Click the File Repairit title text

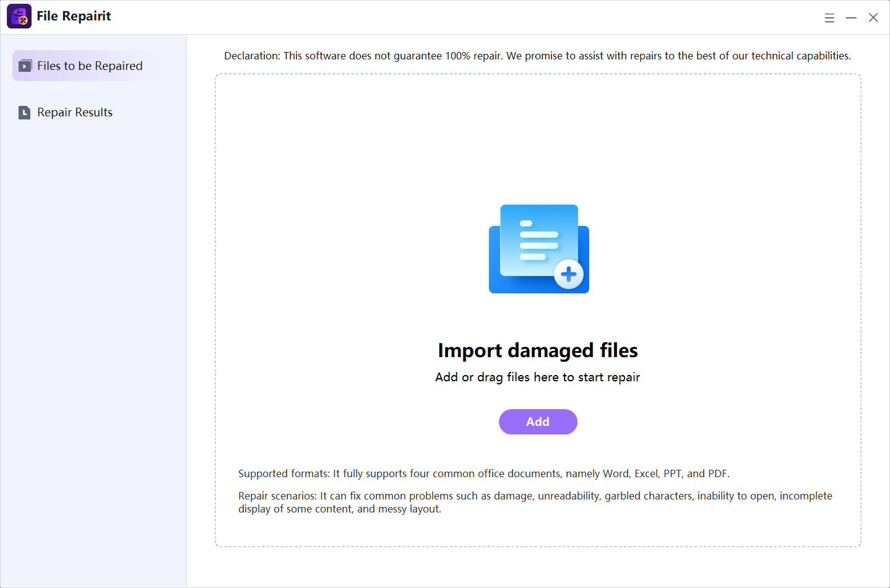coord(74,15)
